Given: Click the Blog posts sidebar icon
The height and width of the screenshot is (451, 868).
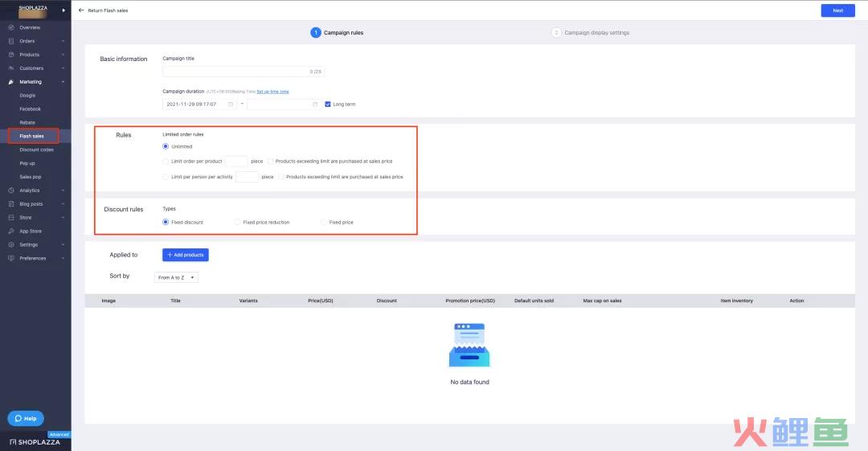Looking at the screenshot, I should (11, 204).
